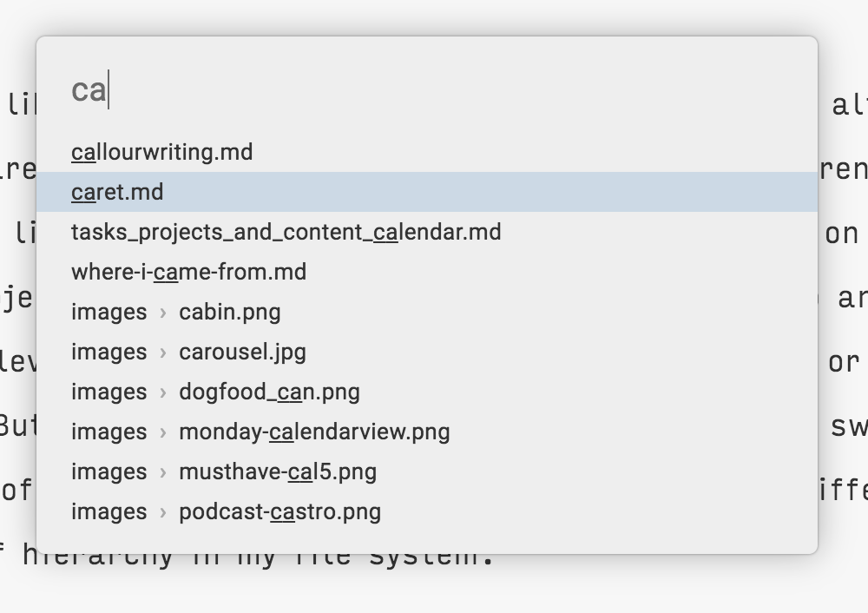Open where-i-came-from.md from the list
This screenshot has width=868, height=613.
(x=188, y=272)
